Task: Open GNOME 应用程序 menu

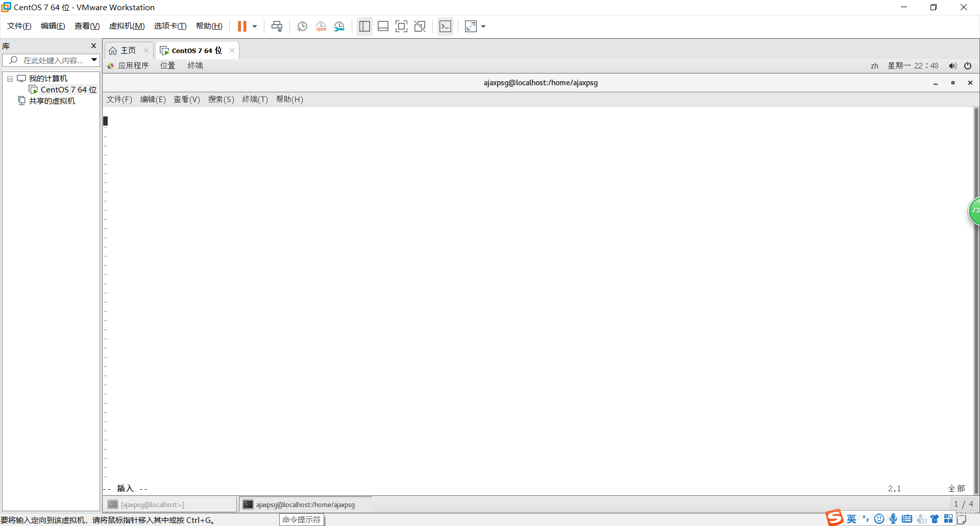Action: [128, 66]
